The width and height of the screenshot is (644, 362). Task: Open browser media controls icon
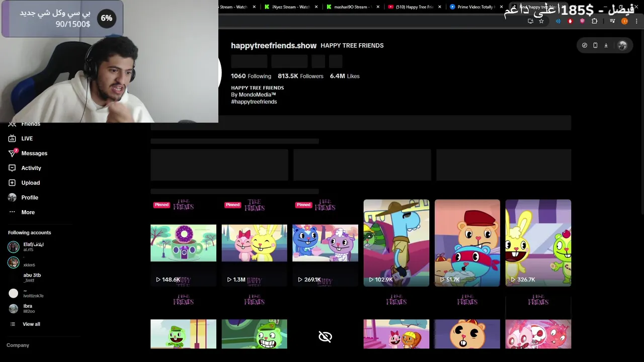point(612,21)
